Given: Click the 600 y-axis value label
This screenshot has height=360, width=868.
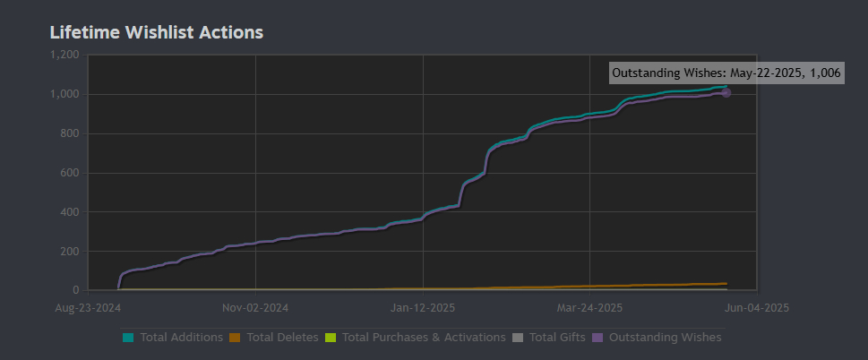Looking at the screenshot, I should [x=71, y=173].
